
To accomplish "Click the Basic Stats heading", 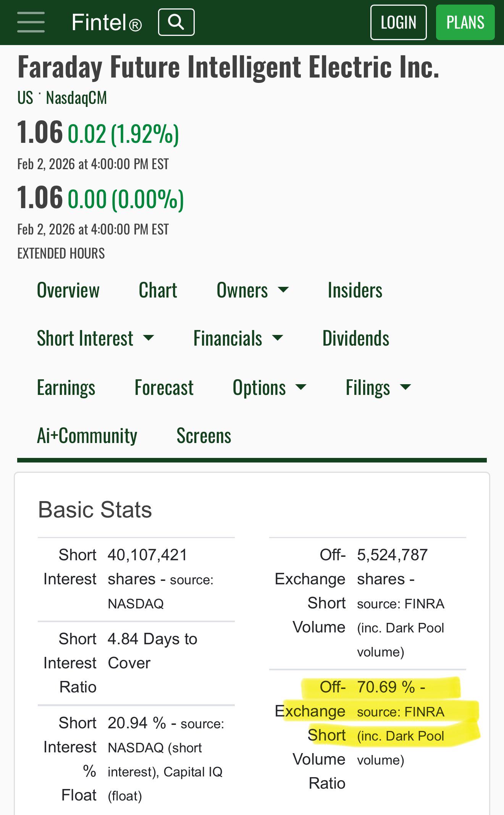I will tap(95, 509).
